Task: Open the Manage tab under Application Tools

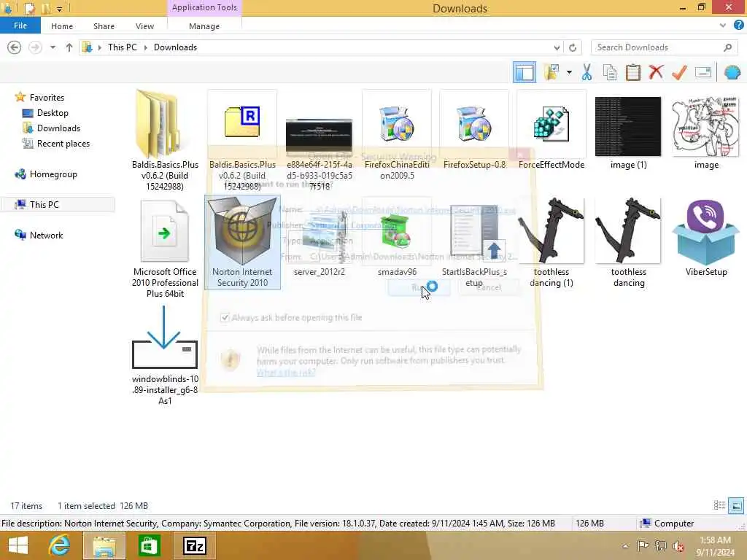Action: [x=204, y=26]
